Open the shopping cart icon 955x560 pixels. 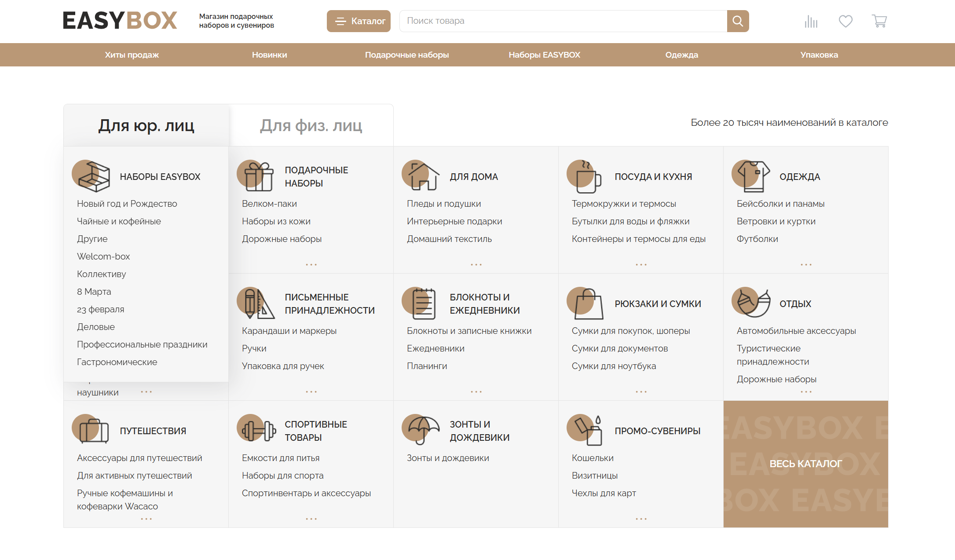tap(879, 21)
